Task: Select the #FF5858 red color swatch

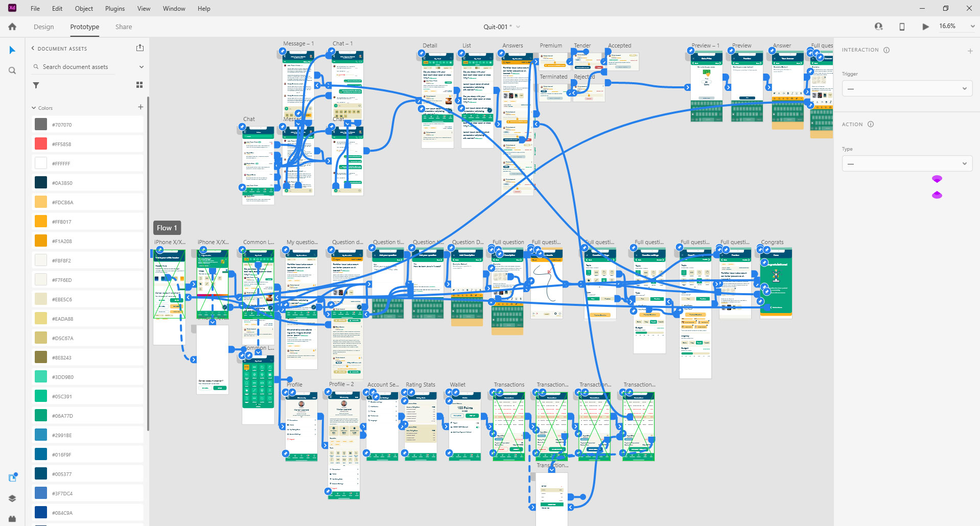Action: coord(41,144)
